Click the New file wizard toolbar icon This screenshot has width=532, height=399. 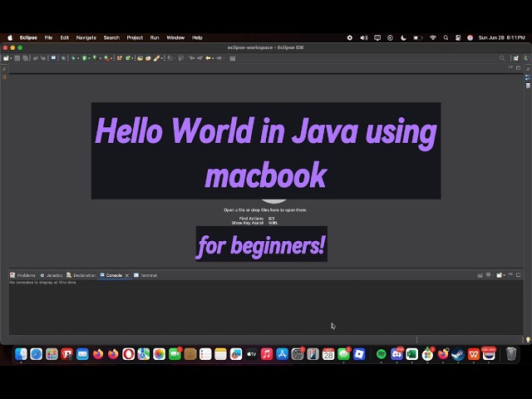click(6, 58)
